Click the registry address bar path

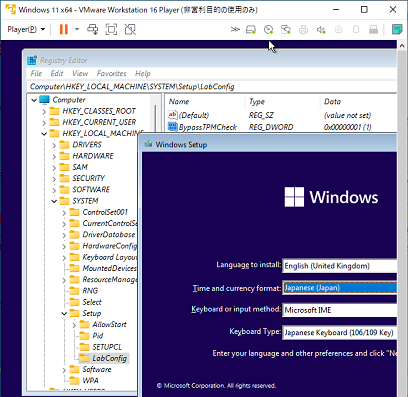coord(132,87)
